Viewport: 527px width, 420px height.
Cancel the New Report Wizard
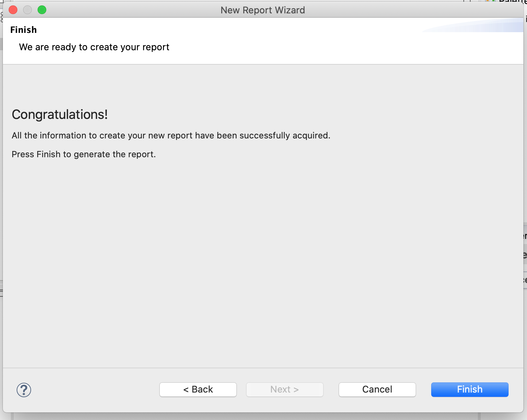coord(377,389)
